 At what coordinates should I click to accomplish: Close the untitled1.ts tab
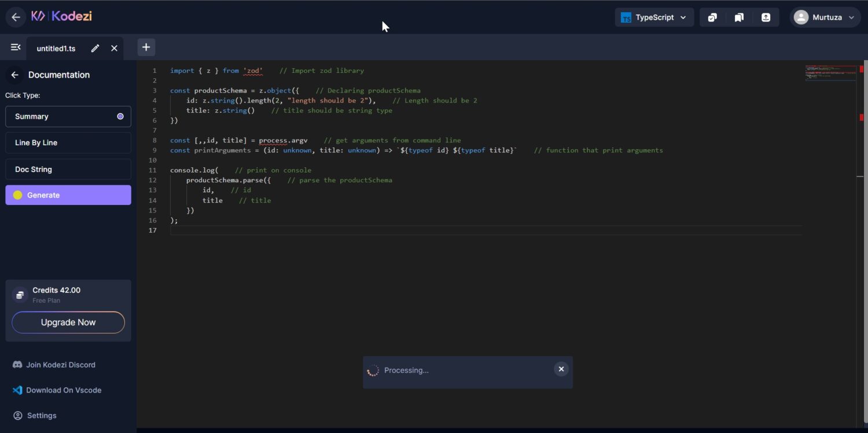point(114,48)
